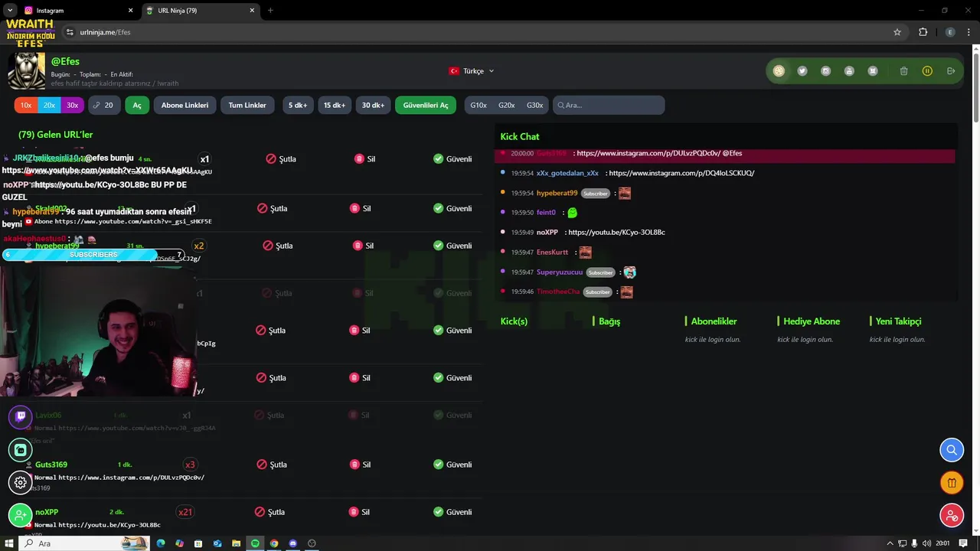Click the green Aç button
Screen dimensions: 980x551
pyautogui.click(x=137, y=105)
